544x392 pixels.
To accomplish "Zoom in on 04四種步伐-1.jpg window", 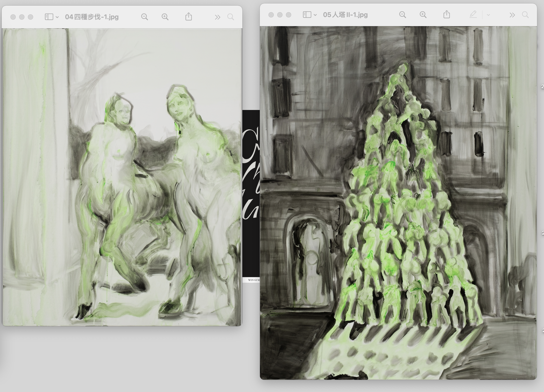I will (x=165, y=17).
